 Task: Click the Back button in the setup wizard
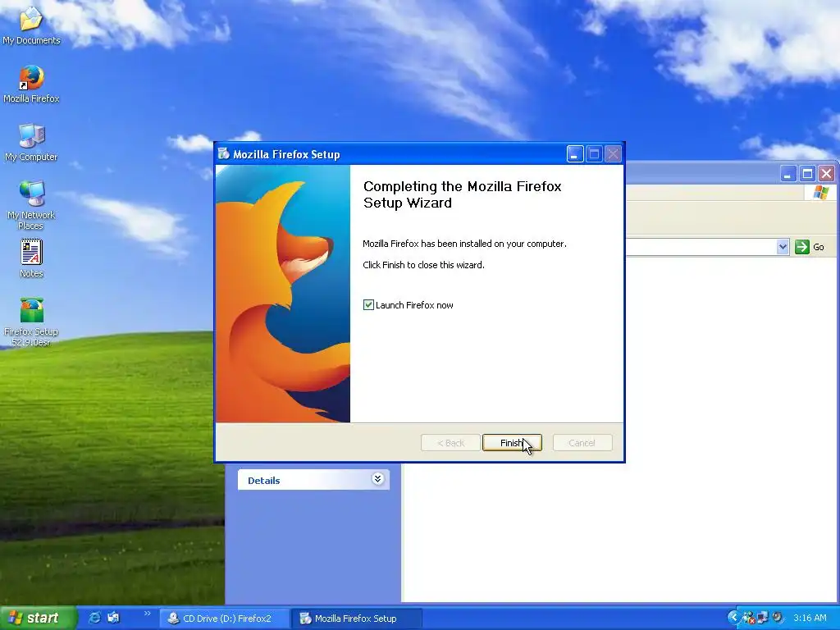450,443
